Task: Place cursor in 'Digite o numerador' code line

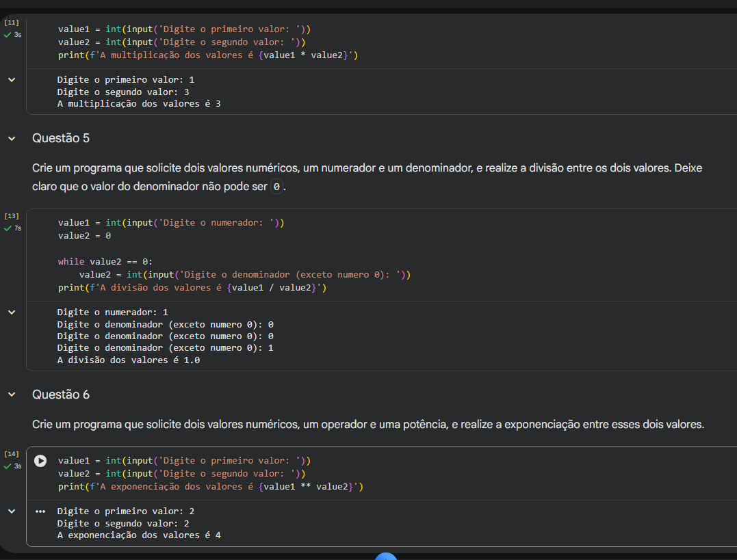Action: [x=171, y=223]
